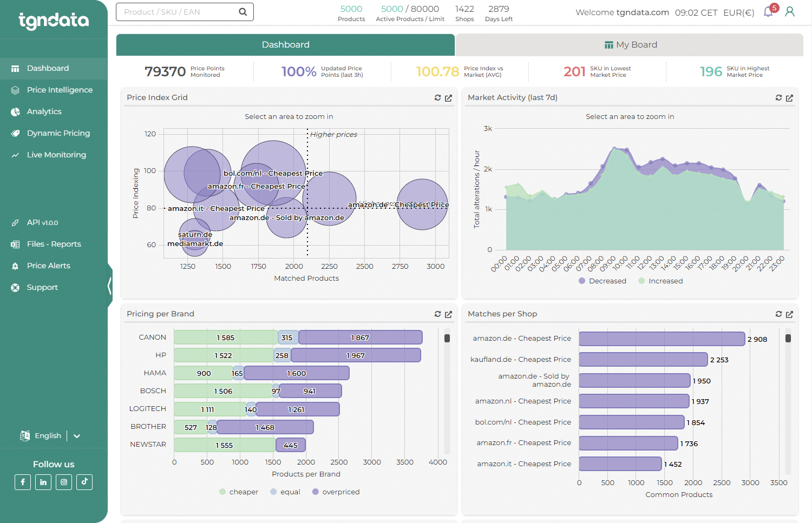Click the Matches per Shop scrollbar thumb
This screenshot has height=523, width=812.
point(788,339)
